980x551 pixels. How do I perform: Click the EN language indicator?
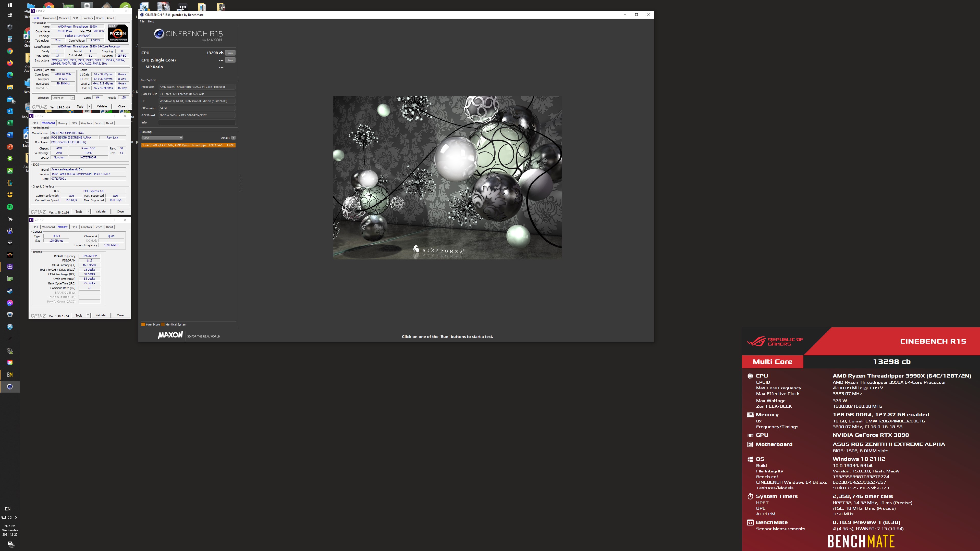8,509
